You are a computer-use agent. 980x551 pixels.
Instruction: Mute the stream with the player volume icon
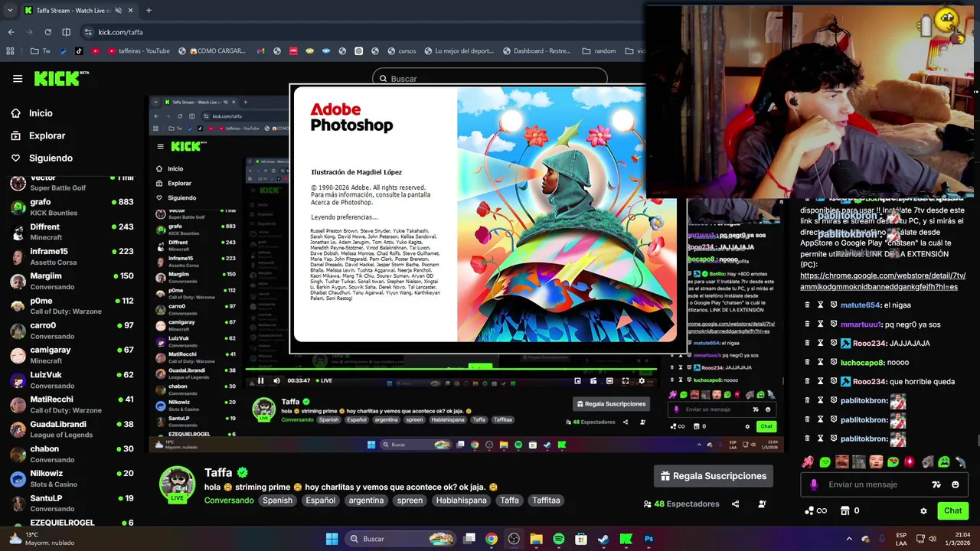pyautogui.click(x=276, y=380)
